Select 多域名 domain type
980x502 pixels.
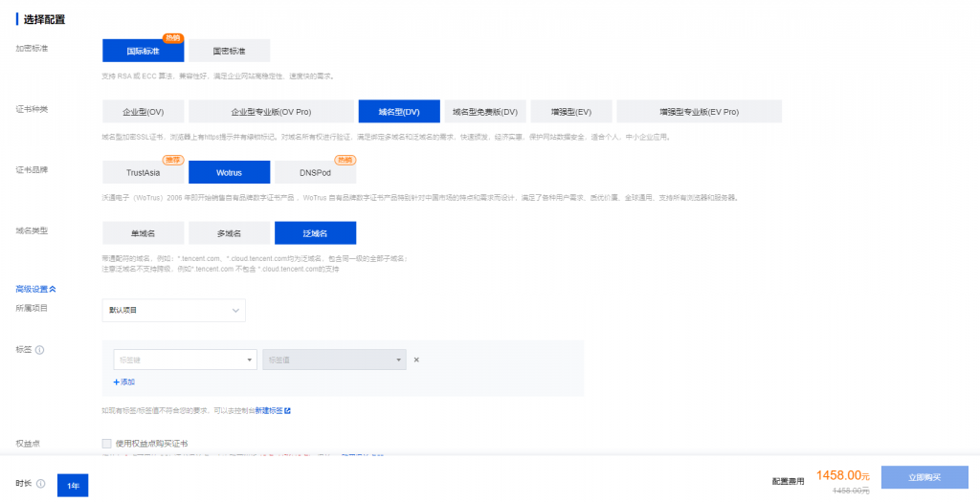(230, 233)
